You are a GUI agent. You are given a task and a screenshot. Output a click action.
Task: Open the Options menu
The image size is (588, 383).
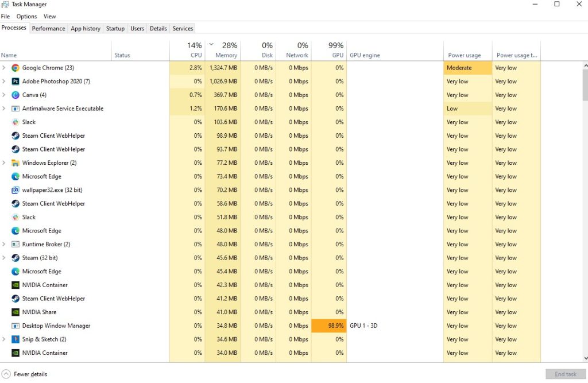point(26,17)
